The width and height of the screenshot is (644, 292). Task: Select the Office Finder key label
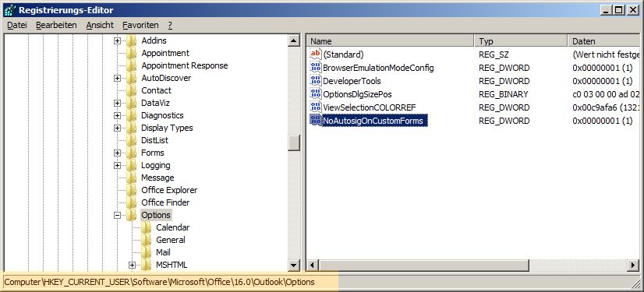tap(165, 202)
